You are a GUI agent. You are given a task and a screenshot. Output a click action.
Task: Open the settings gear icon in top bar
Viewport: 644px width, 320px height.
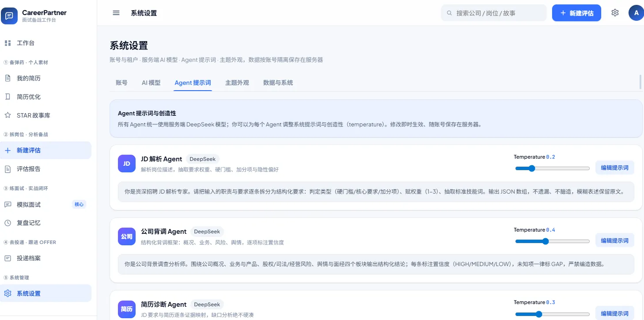[615, 13]
